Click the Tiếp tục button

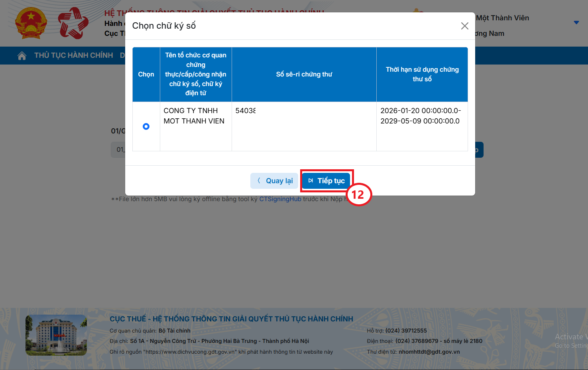click(x=326, y=181)
